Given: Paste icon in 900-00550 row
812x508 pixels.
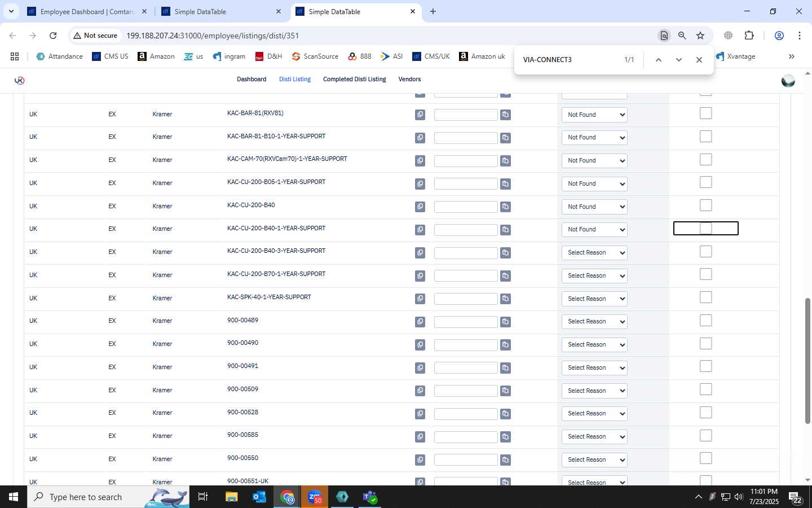Looking at the screenshot, I should pyautogui.click(x=505, y=459).
